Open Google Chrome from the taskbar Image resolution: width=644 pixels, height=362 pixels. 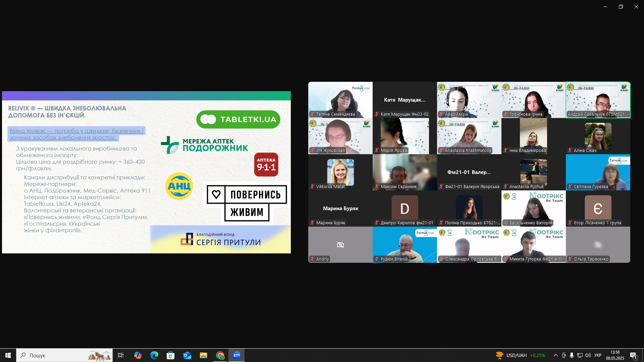(220, 355)
